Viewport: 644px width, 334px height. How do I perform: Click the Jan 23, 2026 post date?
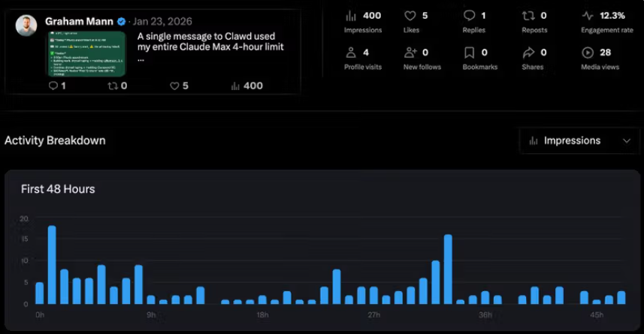[162, 21]
